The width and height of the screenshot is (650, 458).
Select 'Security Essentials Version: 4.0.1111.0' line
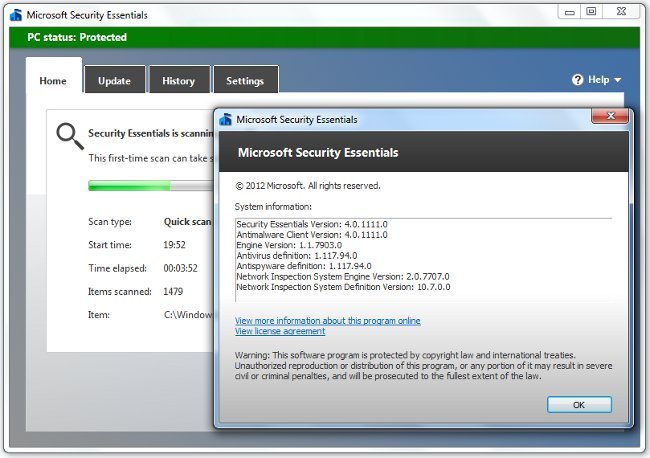(312, 224)
